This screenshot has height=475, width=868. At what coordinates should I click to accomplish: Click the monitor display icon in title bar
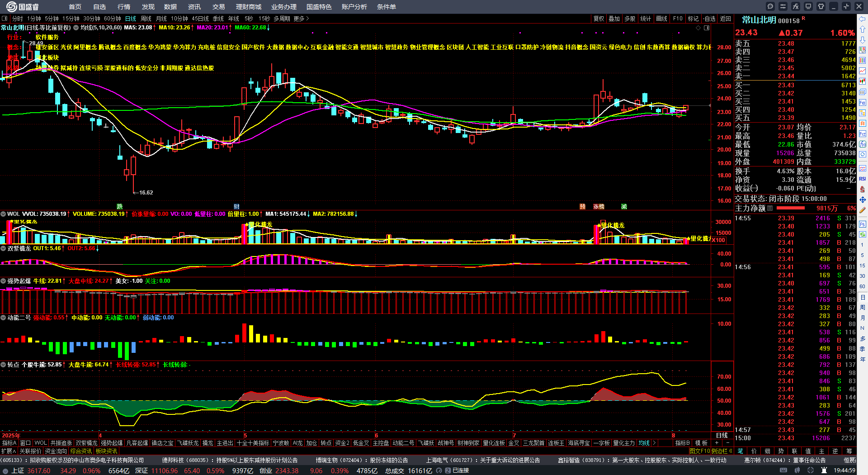pos(808,6)
